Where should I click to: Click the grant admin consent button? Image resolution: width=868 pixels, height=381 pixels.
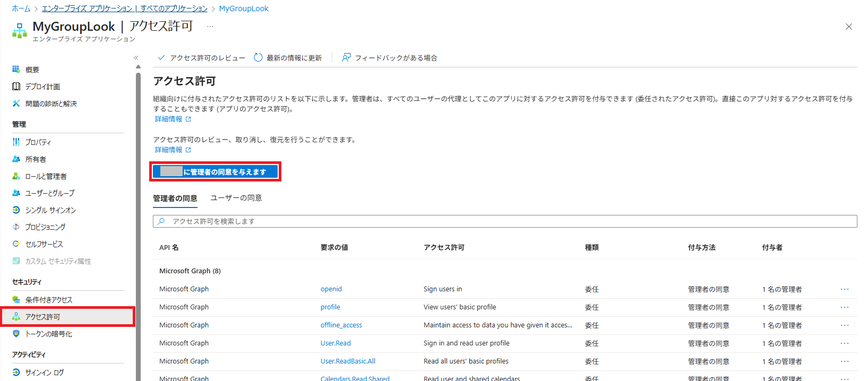215,171
